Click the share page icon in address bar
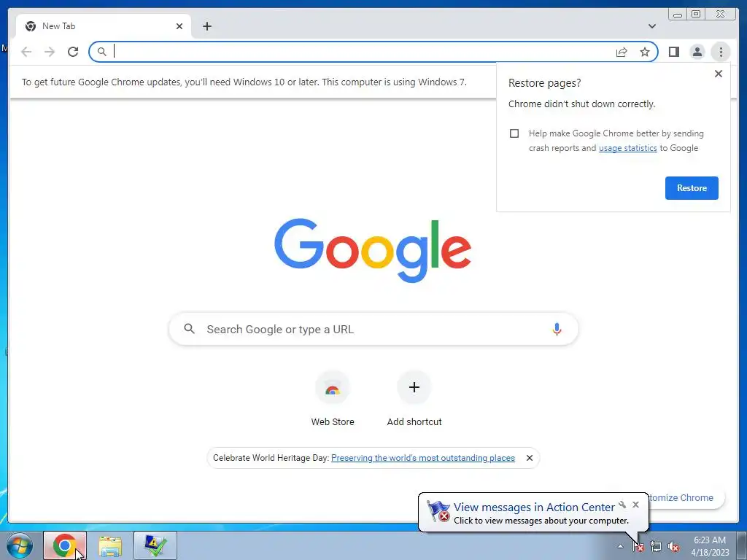The width and height of the screenshot is (747, 560). pos(622,52)
